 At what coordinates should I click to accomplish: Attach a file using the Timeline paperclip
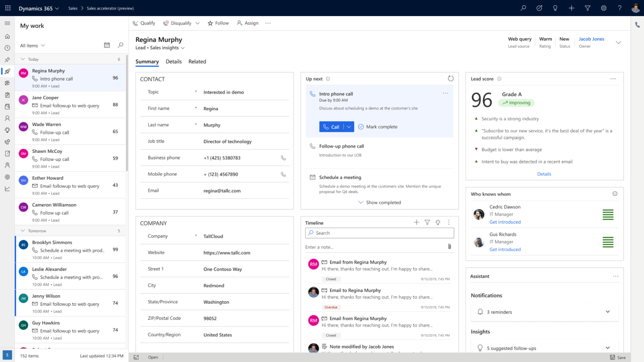(450, 246)
